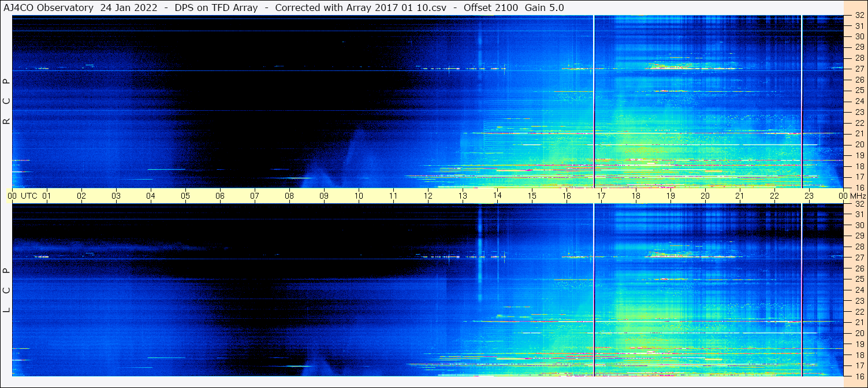Screen dimensions: 868x388
Task: Pick 22 MHz label in LCP panel
Action: (x=859, y=311)
